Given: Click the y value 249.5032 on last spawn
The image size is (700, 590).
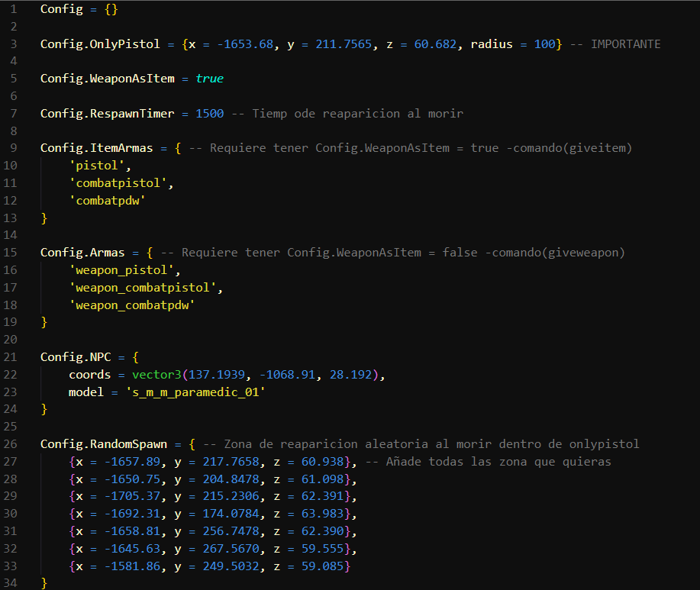Looking at the screenshot, I should pos(231,566).
